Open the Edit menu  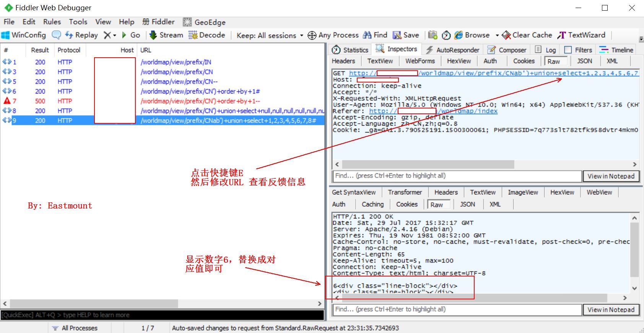coord(29,22)
